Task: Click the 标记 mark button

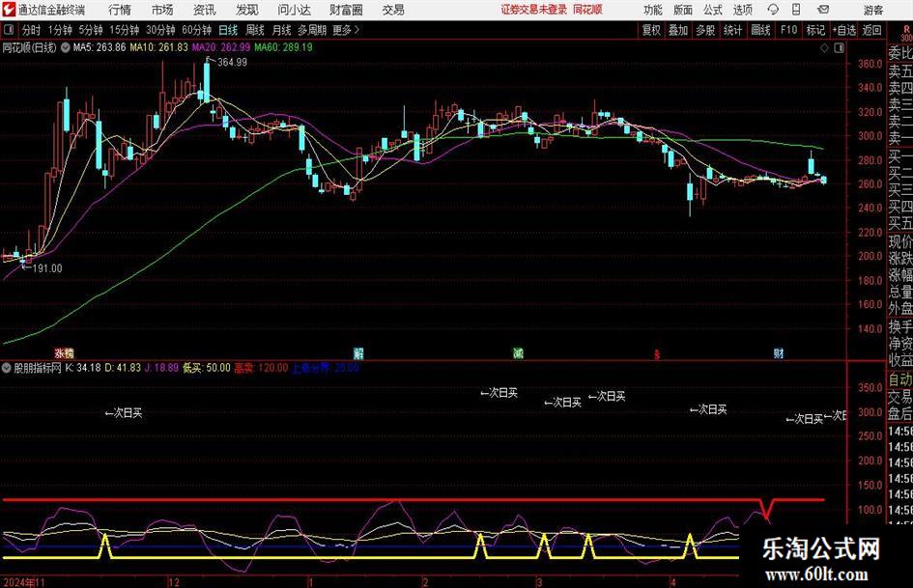Action: pos(815,30)
